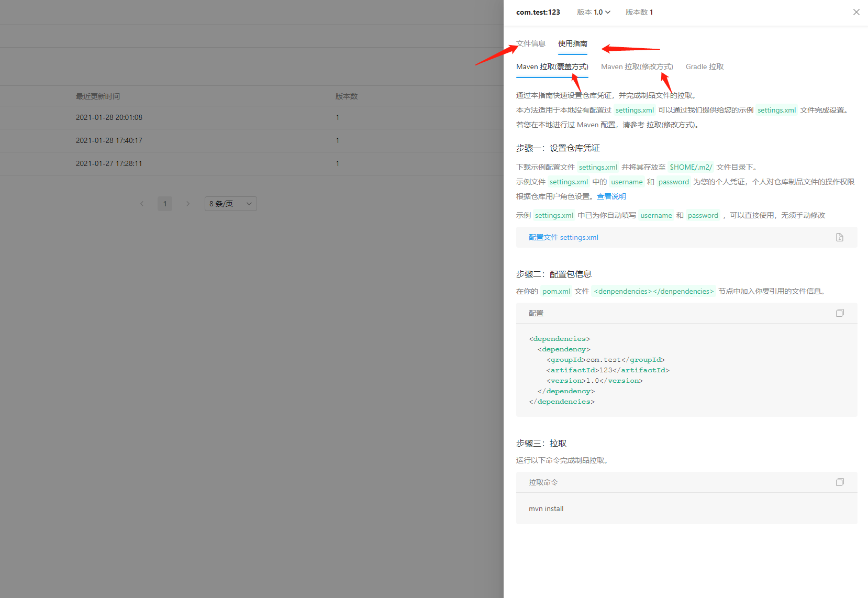The height and width of the screenshot is (598, 868).
Task: Switch to the 文件信息 tab
Action: (x=530, y=43)
